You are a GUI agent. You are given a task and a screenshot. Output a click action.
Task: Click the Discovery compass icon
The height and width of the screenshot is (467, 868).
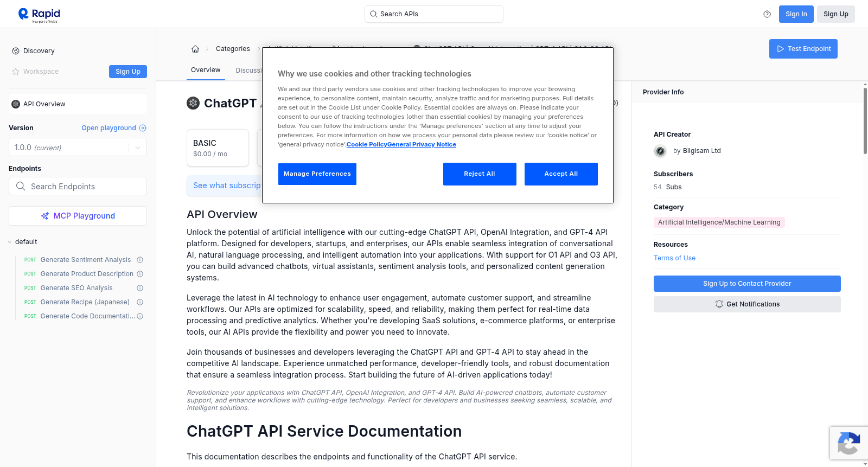(16, 51)
